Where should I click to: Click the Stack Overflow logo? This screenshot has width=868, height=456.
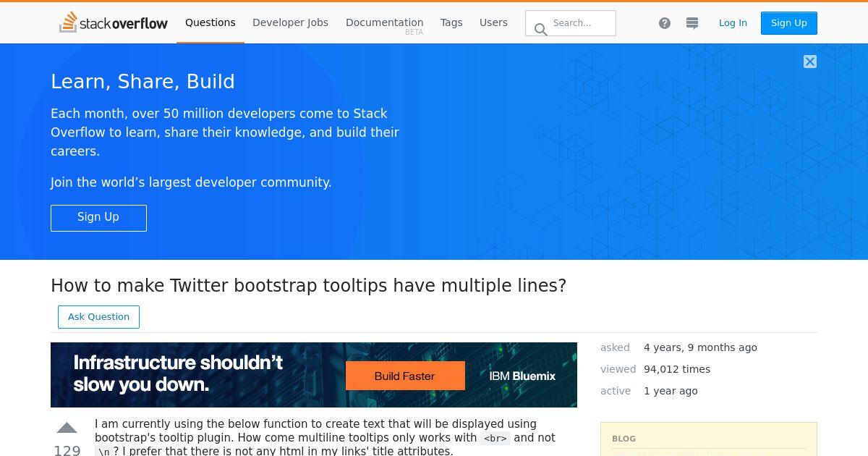114,22
